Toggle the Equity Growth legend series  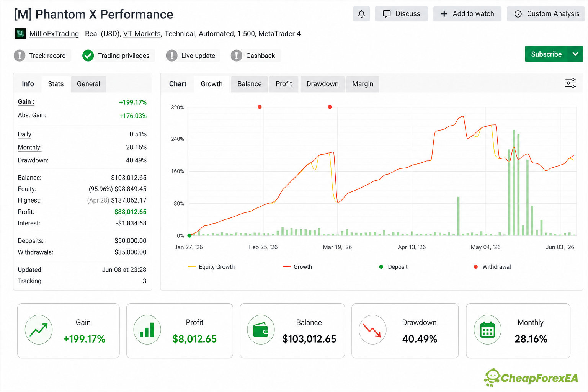[x=211, y=267]
